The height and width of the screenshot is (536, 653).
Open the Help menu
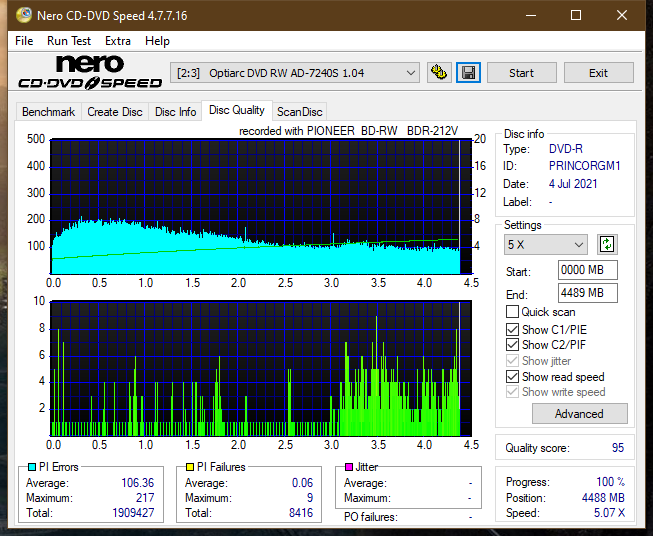(x=157, y=41)
